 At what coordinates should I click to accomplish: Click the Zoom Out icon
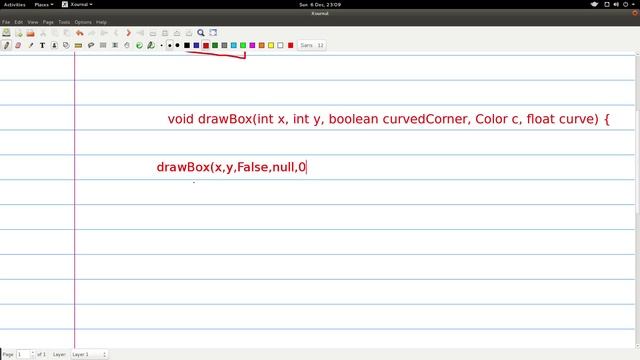[x=153, y=33]
